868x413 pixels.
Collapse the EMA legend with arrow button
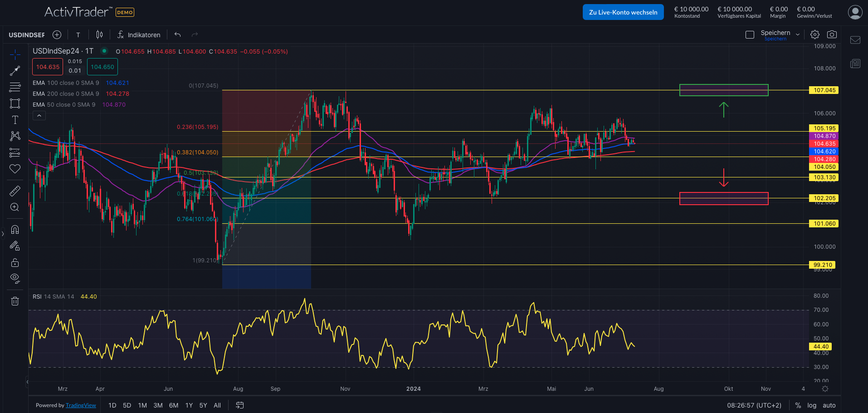(39, 115)
